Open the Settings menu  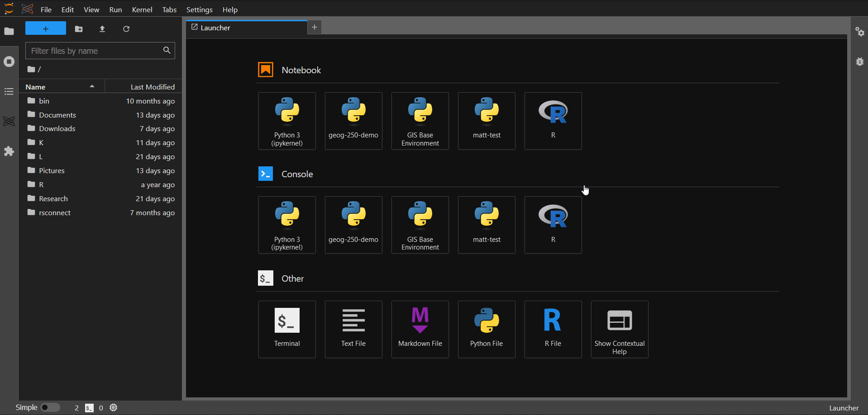pos(199,9)
